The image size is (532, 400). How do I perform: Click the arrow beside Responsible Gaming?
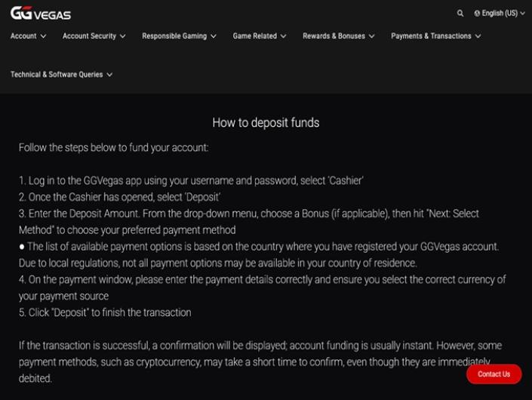214,36
